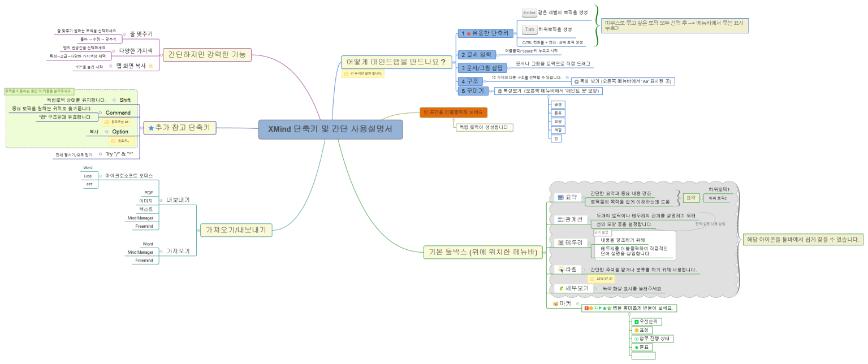868x364 pixels.
Task: Select the central topic XMind 단축키 및 간단 사용설명서
Action: tap(331, 129)
